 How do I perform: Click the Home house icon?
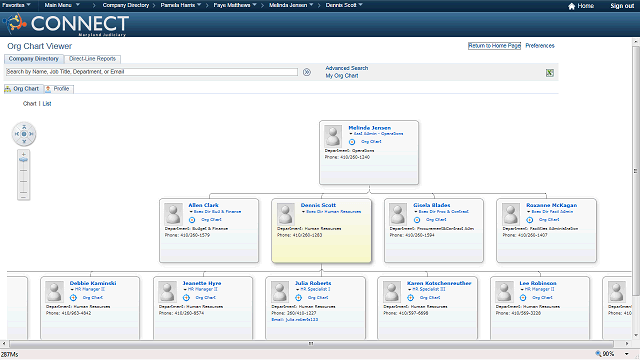point(571,6)
